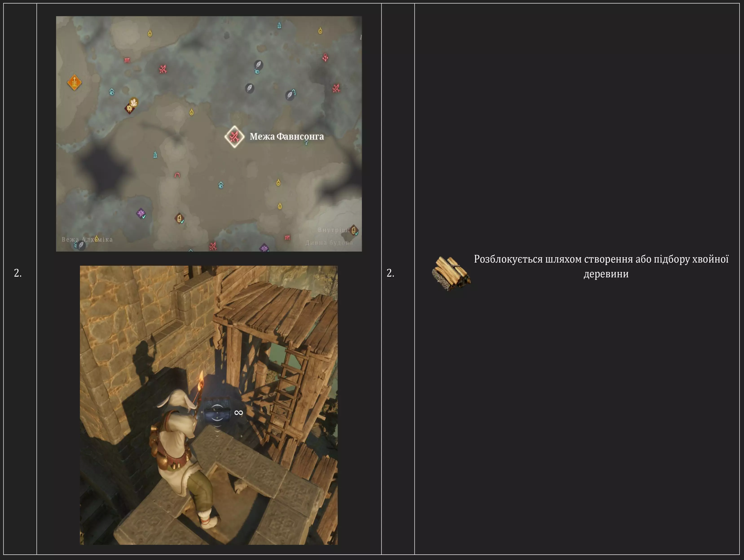The width and height of the screenshot is (744, 560).
Task: Click the blue chest interaction prompt
Action: (x=217, y=413)
